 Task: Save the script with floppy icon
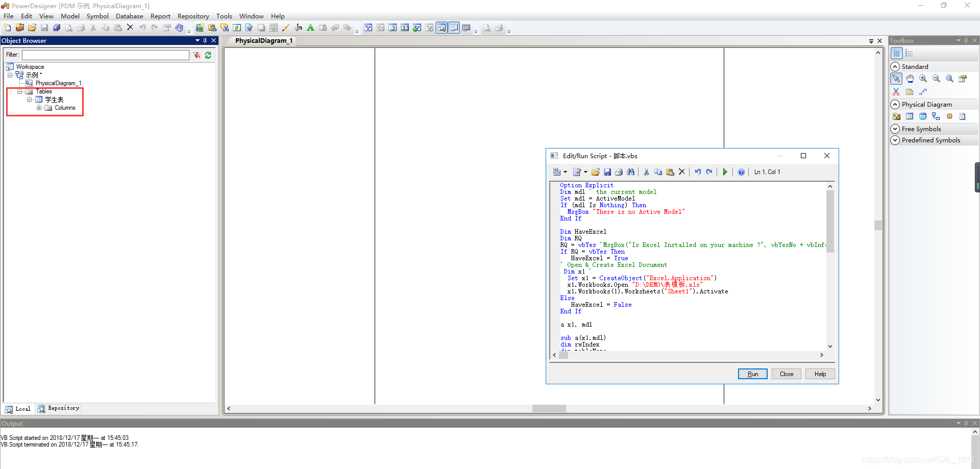coord(607,172)
